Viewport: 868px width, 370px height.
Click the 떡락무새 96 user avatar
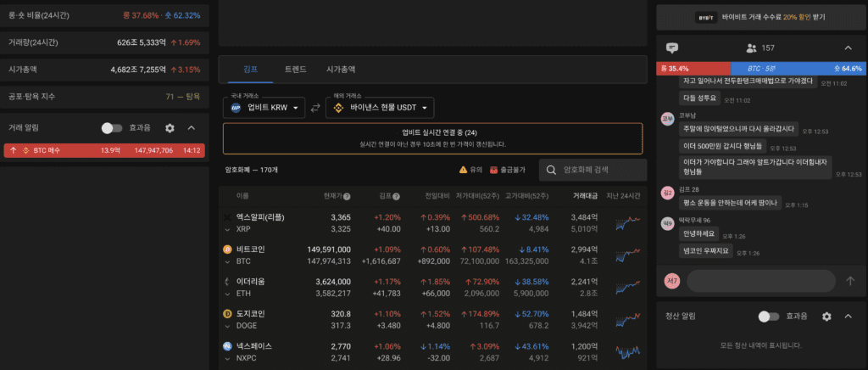pyautogui.click(x=668, y=224)
